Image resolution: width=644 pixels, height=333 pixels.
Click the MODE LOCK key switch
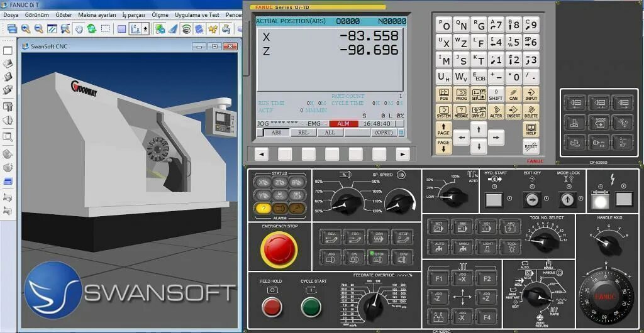[568, 200]
